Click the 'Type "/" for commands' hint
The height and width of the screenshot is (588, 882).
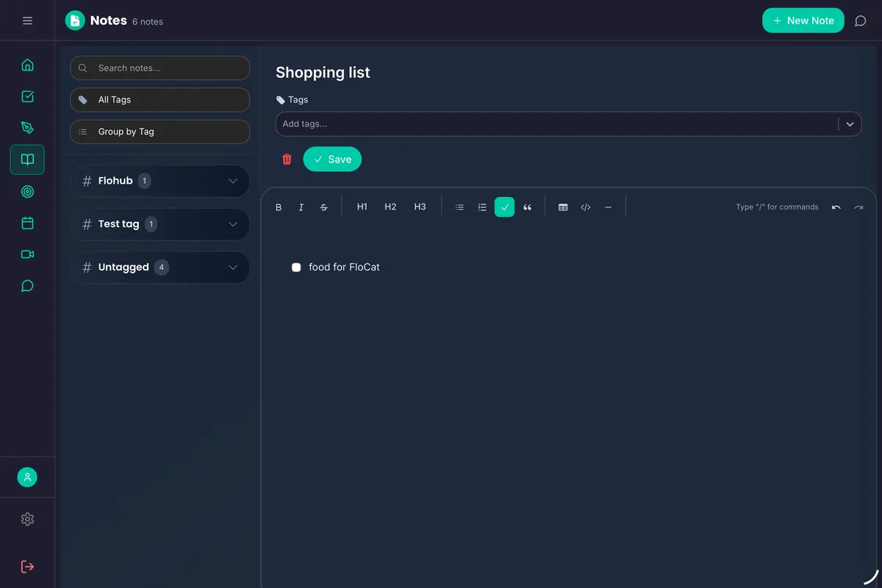pos(777,207)
